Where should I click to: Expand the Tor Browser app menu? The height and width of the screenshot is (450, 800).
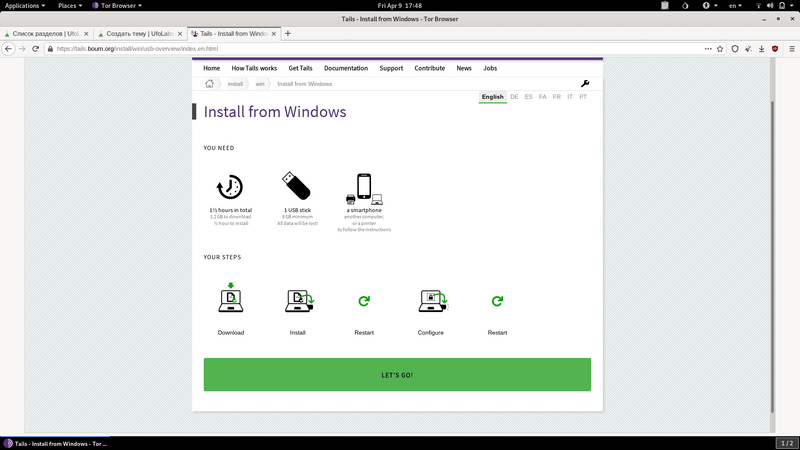[117, 6]
